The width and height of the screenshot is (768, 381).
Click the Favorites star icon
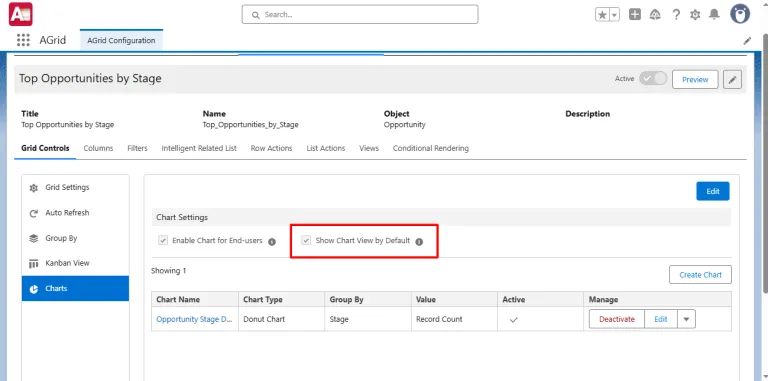click(602, 15)
